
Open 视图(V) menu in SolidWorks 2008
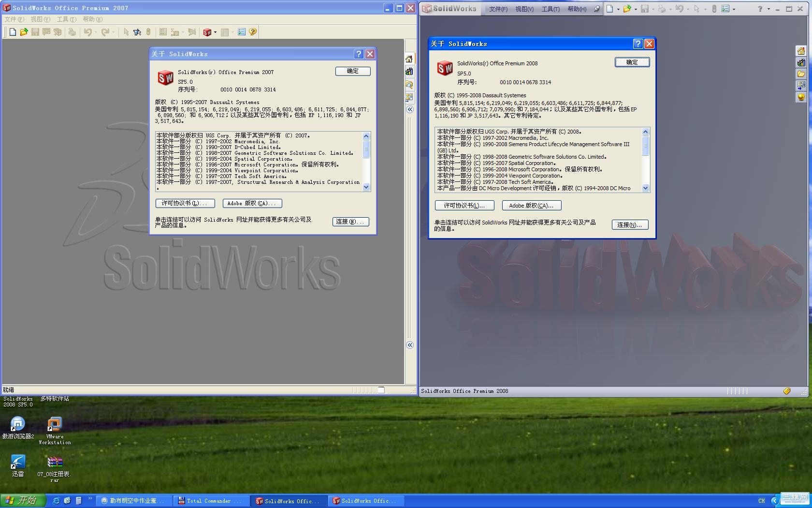pyautogui.click(x=524, y=9)
